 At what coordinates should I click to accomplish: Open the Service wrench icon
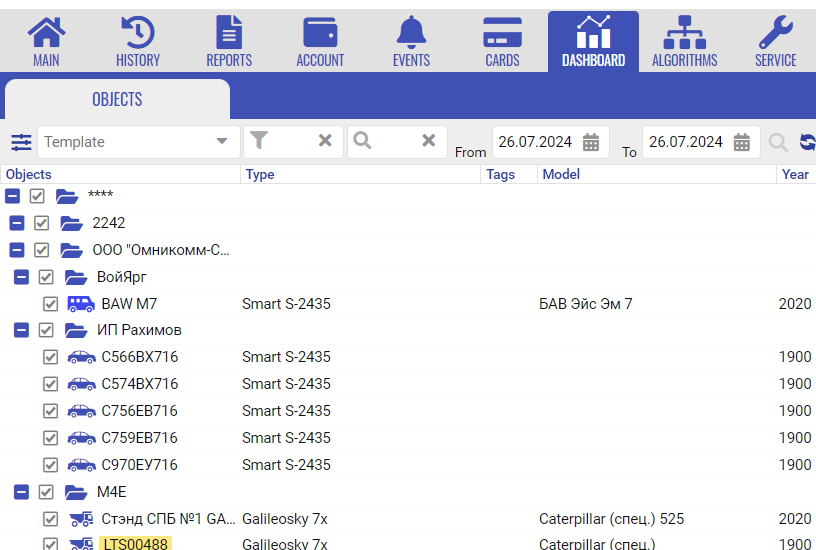coord(775,33)
